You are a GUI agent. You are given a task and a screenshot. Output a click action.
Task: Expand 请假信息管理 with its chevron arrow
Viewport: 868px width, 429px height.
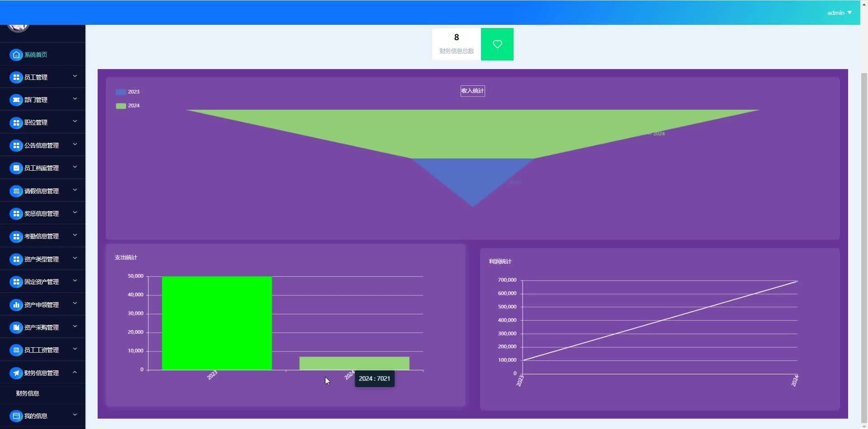coord(75,190)
